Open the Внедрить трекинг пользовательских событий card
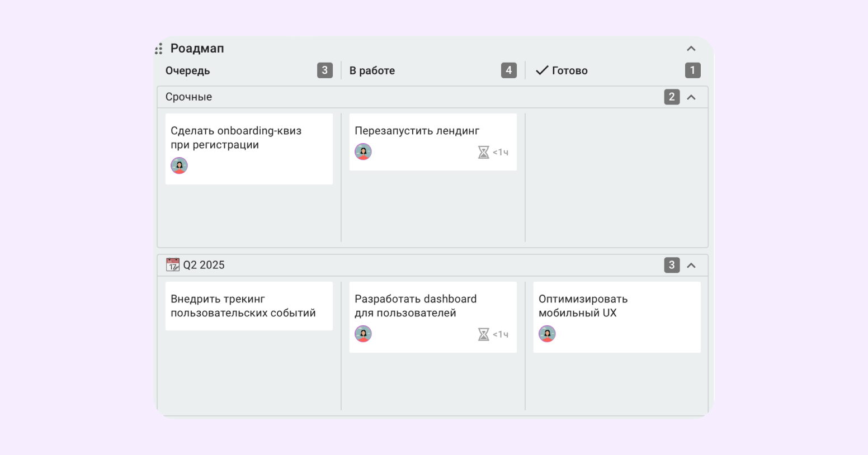This screenshot has height=455, width=868. (249, 306)
